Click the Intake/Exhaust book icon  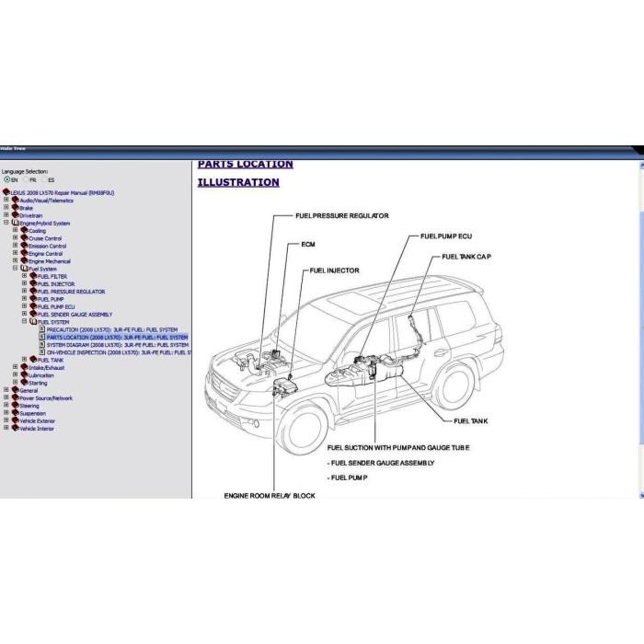click(24, 367)
